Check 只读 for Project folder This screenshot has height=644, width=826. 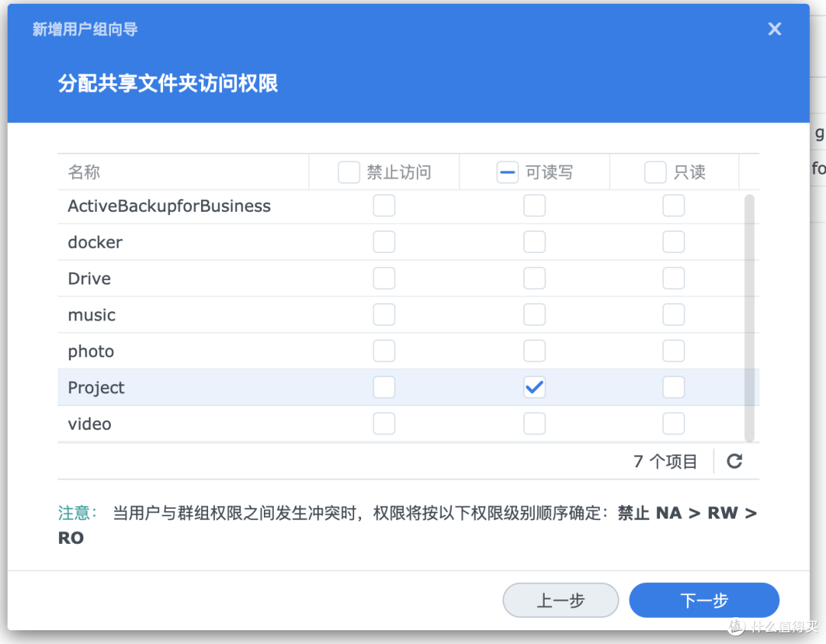673,387
